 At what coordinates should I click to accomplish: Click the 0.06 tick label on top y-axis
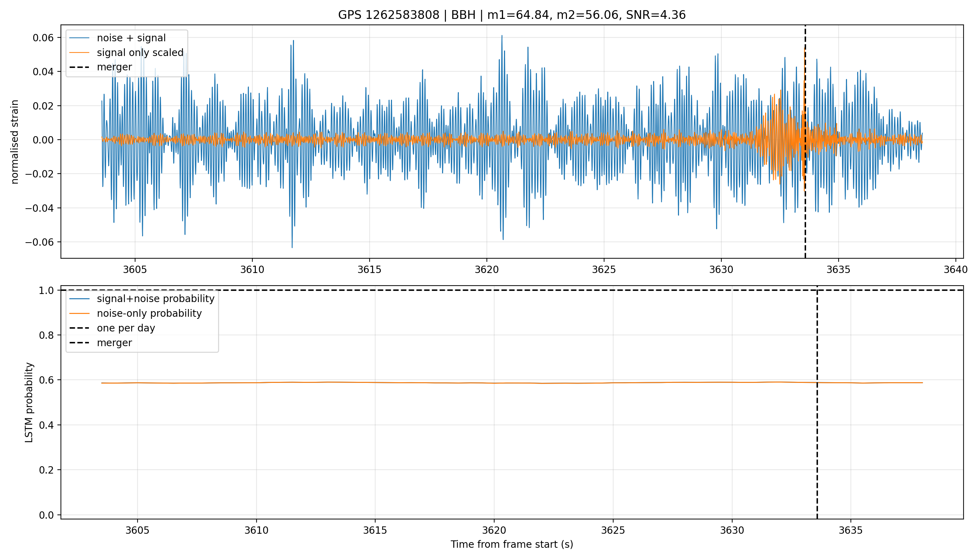coord(43,38)
